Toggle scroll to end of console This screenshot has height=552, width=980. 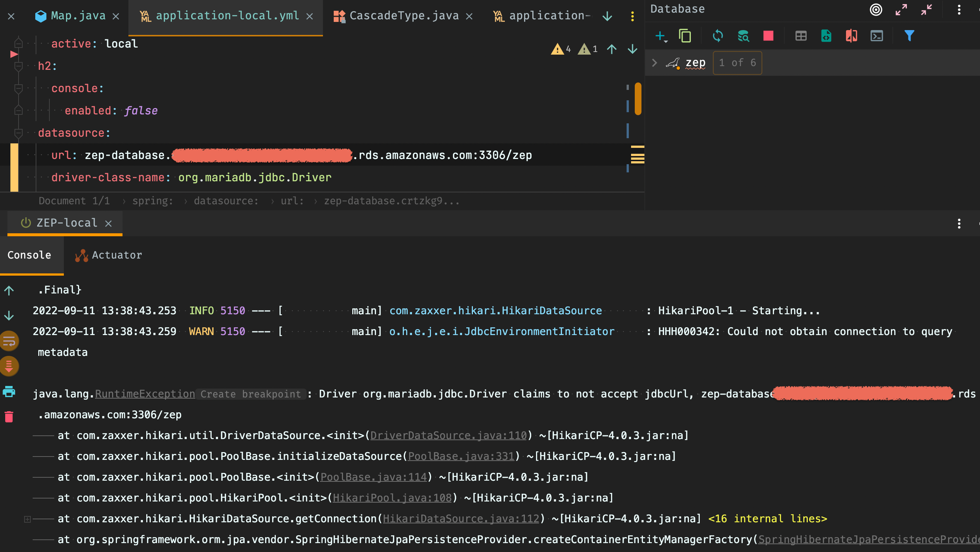pyautogui.click(x=9, y=366)
